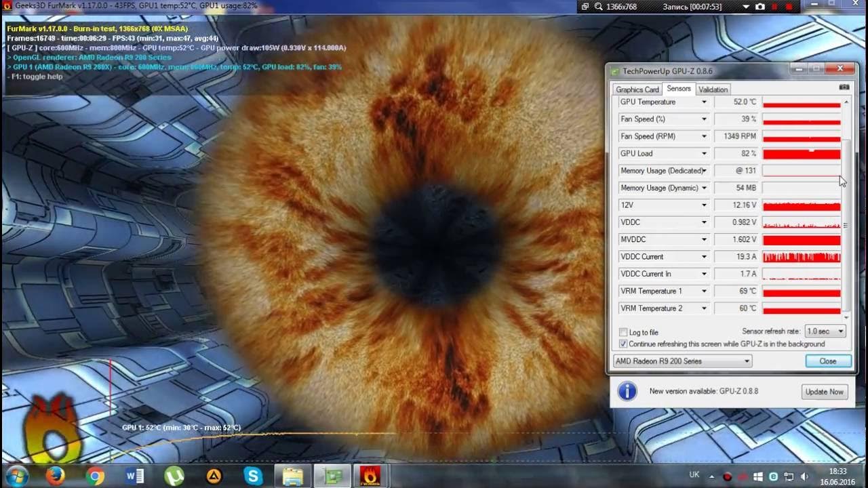This screenshot has height=488, width=868.
Task: Open Firefox from the taskbar
Action: [56, 476]
